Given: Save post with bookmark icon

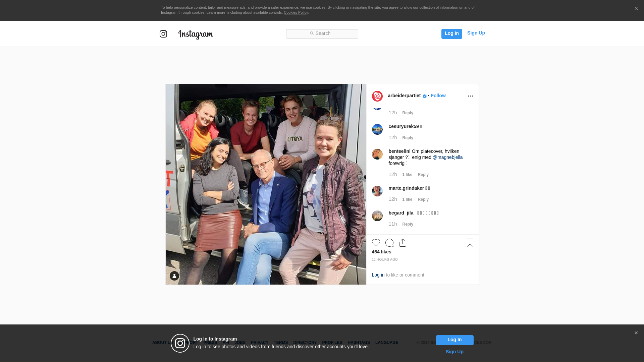Looking at the screenshot, I should coord(470,243).
